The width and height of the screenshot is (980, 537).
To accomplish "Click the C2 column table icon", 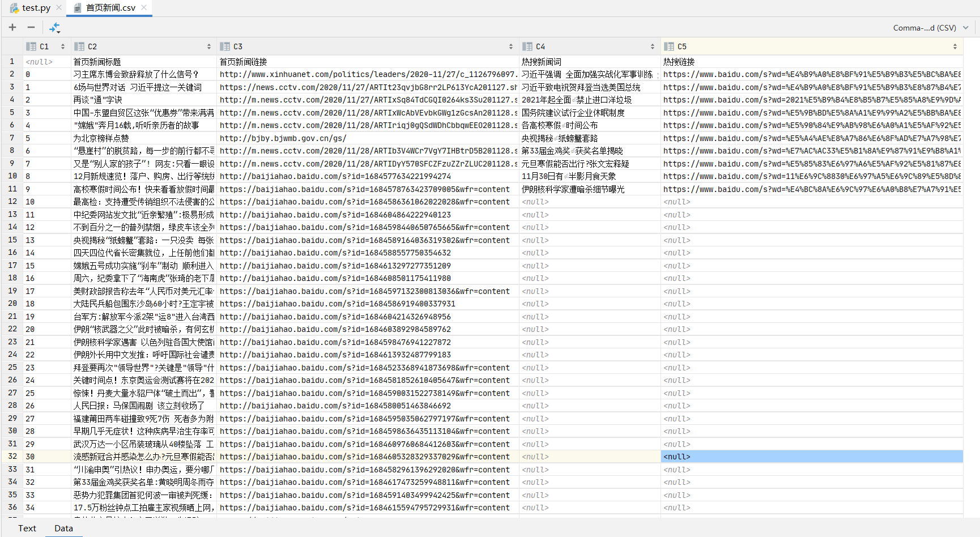I will coord(79,46).
